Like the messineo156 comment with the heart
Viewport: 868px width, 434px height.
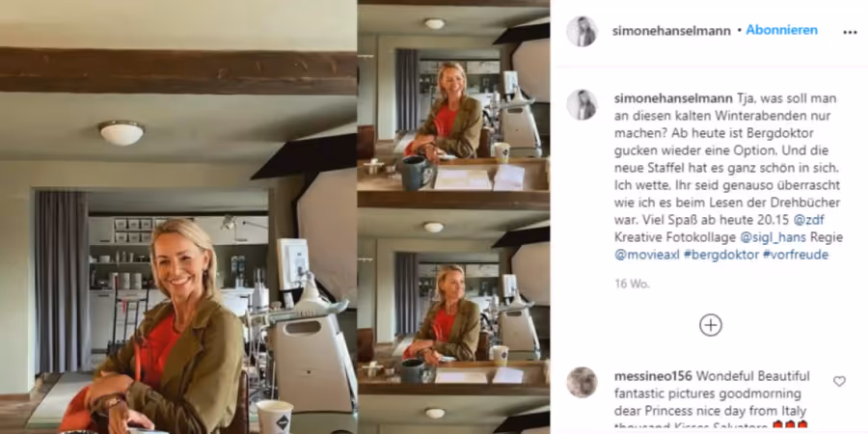[839, 381]
